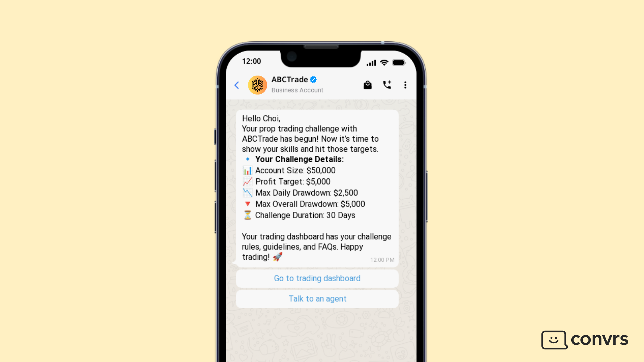Open the ABCTrade business profile avatar
The image size is (644, 362).
(x=256, y=84)
